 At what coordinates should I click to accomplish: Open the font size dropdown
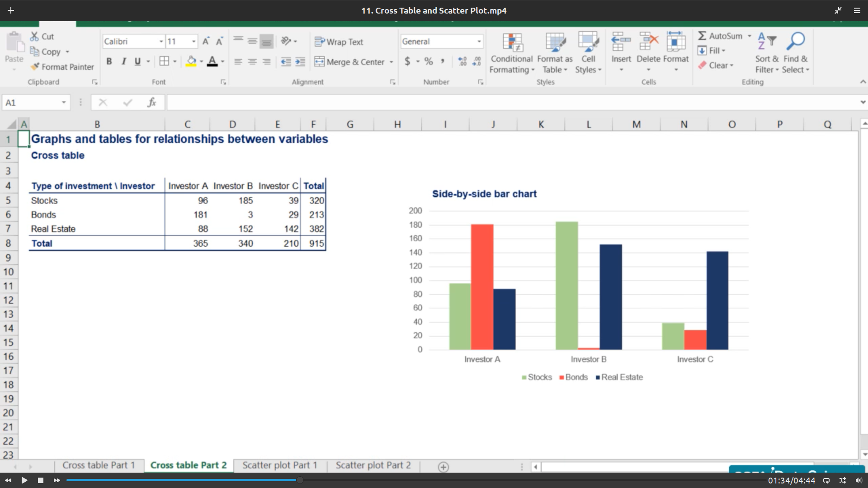(x=193, y=42)
